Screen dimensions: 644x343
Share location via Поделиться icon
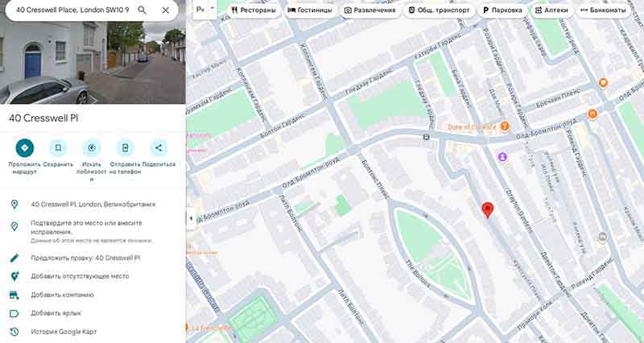[x=159, y=148]
